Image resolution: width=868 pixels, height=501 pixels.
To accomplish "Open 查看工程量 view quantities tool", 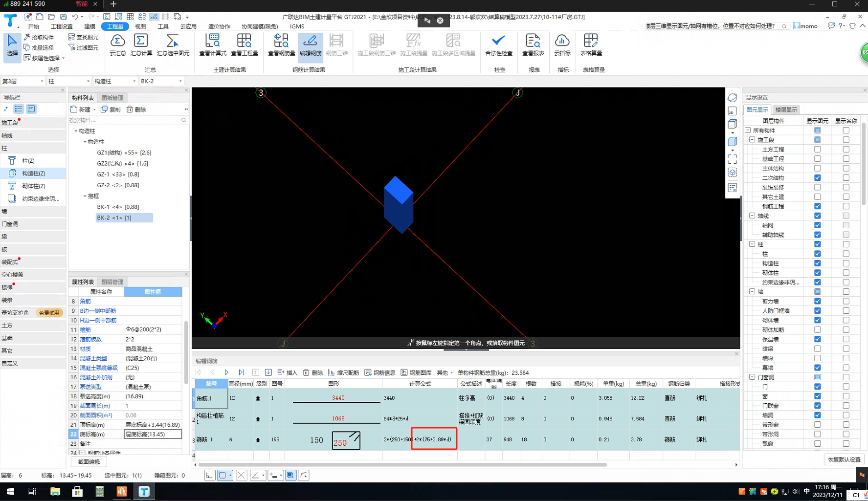I will point(244,45).
